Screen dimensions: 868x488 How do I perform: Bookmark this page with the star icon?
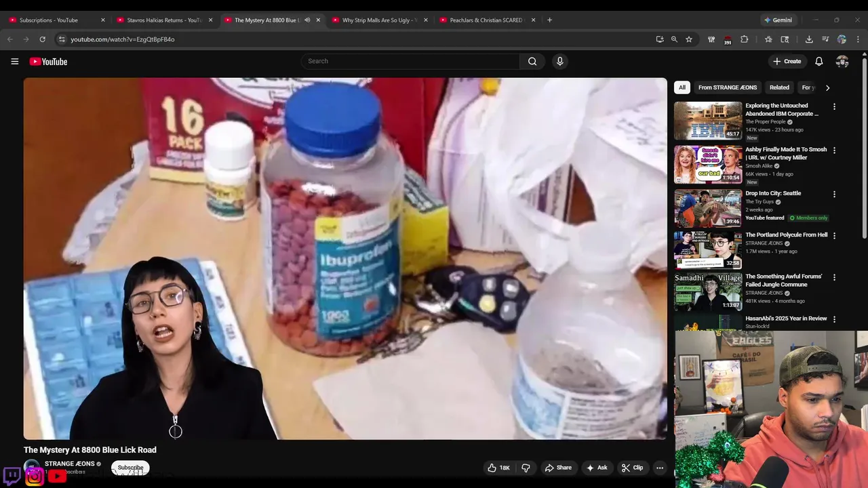(689, 39)
